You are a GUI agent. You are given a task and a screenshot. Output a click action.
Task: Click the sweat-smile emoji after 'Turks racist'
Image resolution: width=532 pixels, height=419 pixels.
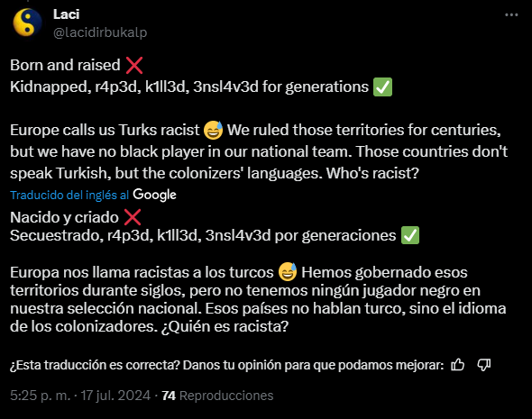[214, 130]
